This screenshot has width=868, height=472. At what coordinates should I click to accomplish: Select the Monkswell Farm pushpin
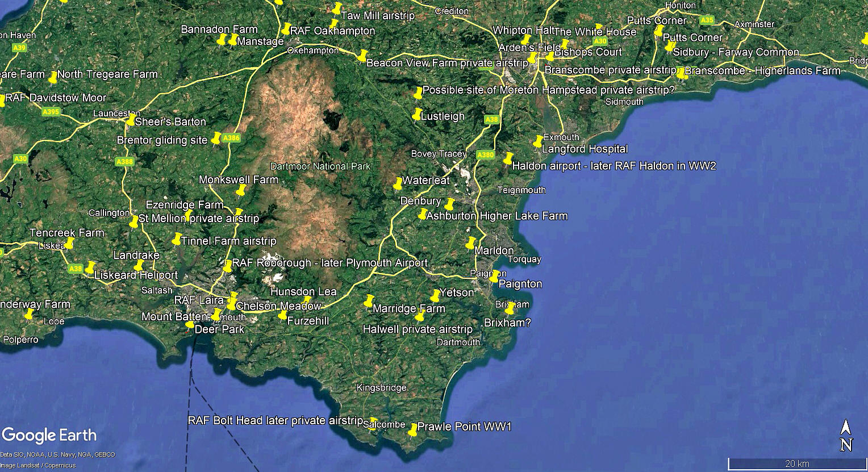click(241, 190)
